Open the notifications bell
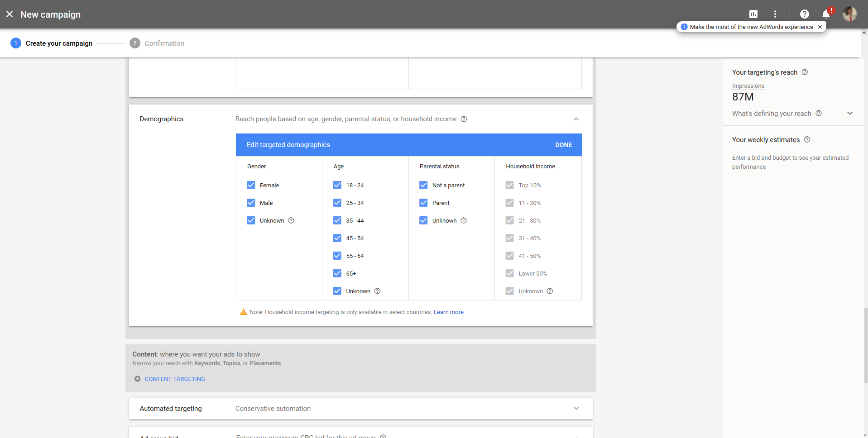Viewport: 868px width, 438px height. click(825, 14)
